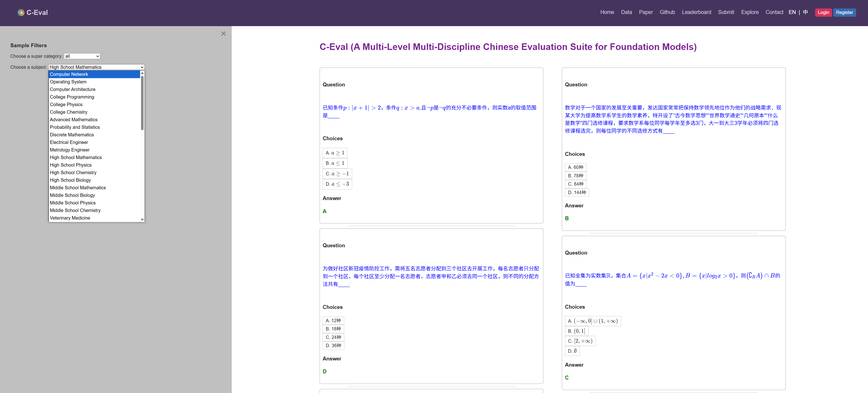Open the super category dropdown
The width and height of the screenshot is (868, 393).
82,56
